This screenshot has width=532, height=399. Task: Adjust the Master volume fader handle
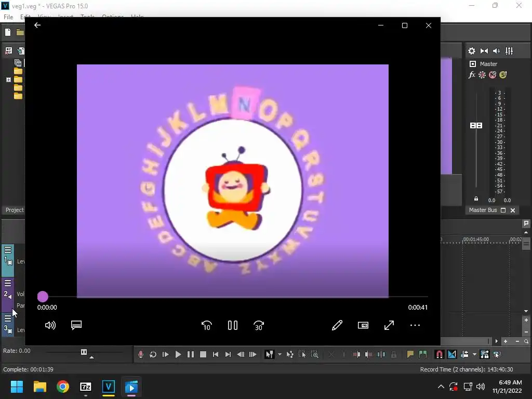tap(476, 126)
